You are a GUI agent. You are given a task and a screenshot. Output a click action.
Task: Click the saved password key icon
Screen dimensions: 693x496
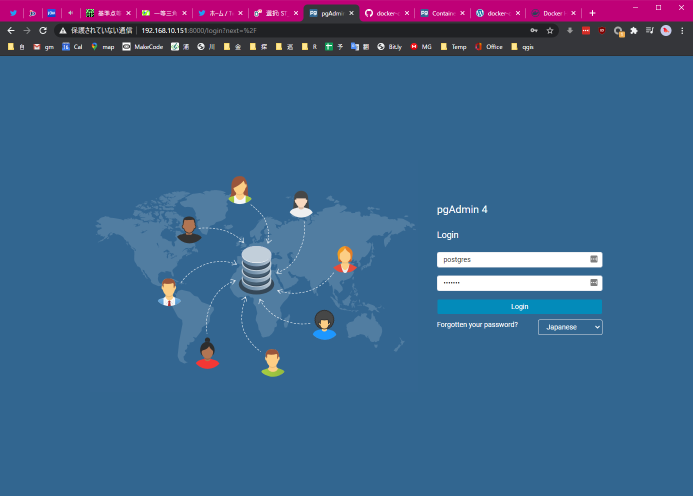(531, 30)
